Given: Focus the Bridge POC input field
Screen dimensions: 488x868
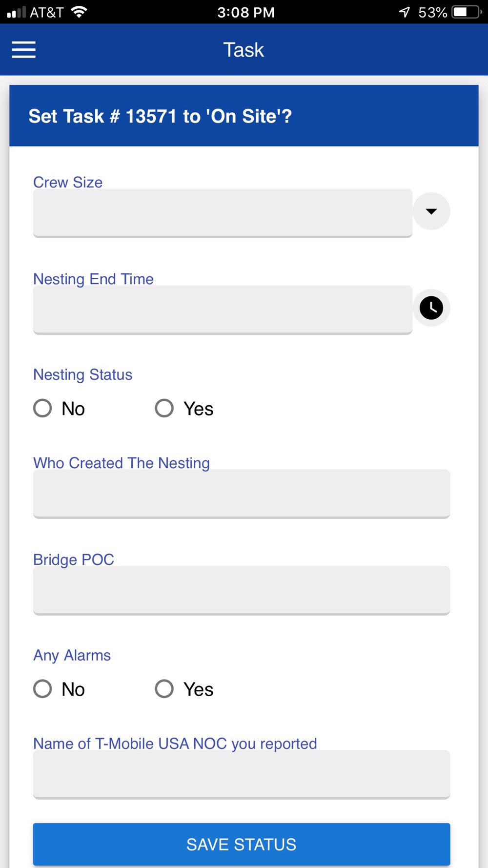Looking at the screenshot, I should tap(242, 591).
